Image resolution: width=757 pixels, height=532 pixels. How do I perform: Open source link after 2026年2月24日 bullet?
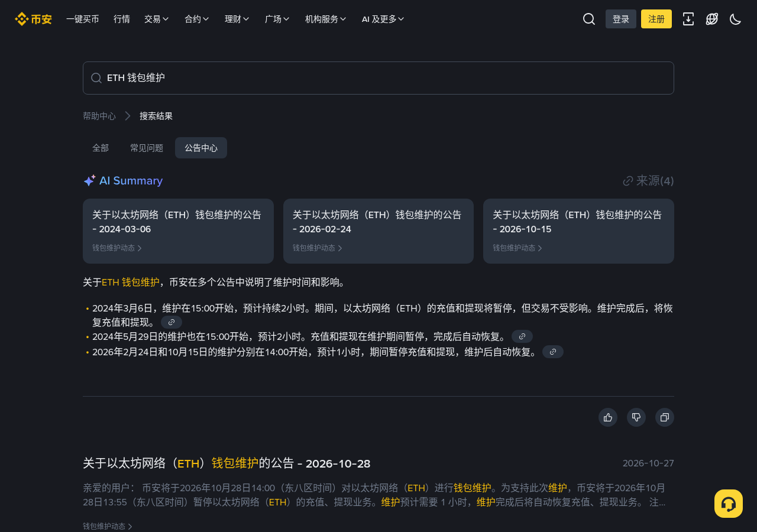pos(553,352)
